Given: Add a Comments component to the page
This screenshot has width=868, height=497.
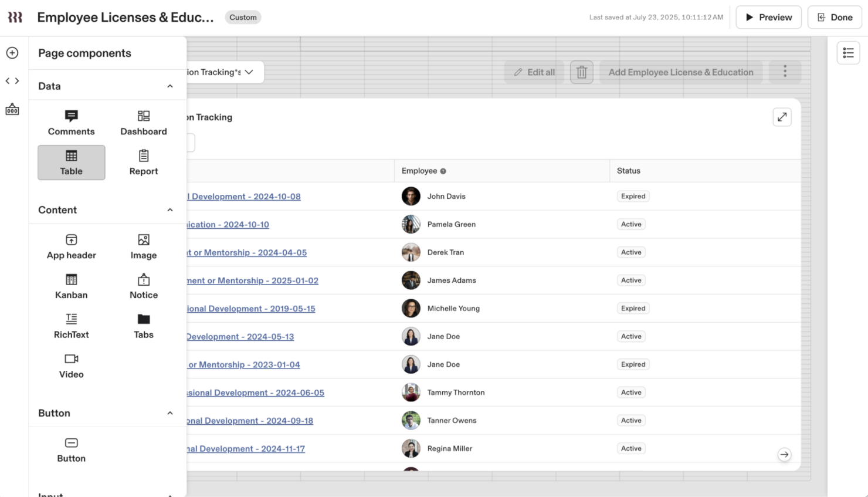Looking at the screenshot, I should coord(71,123).
